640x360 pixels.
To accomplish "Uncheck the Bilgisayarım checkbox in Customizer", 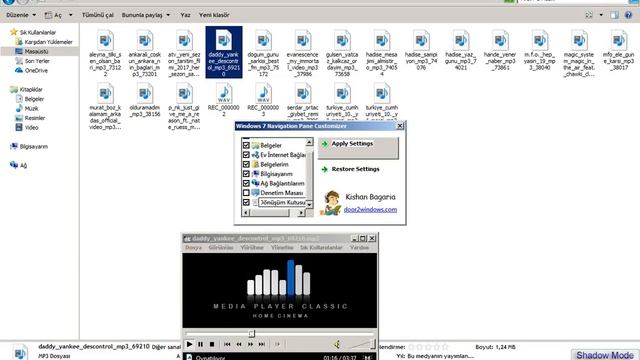I will point(246,173).
